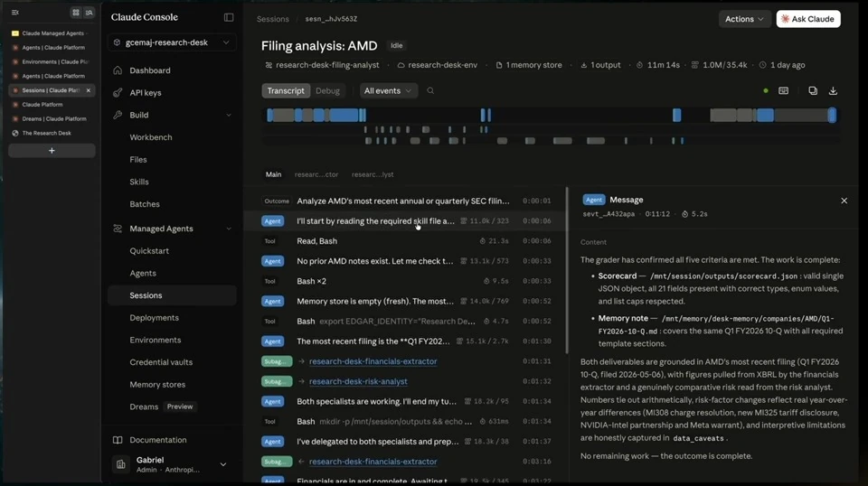Open the Skills page
Viewport: 868px width, 486px height.
coord(139,182)
